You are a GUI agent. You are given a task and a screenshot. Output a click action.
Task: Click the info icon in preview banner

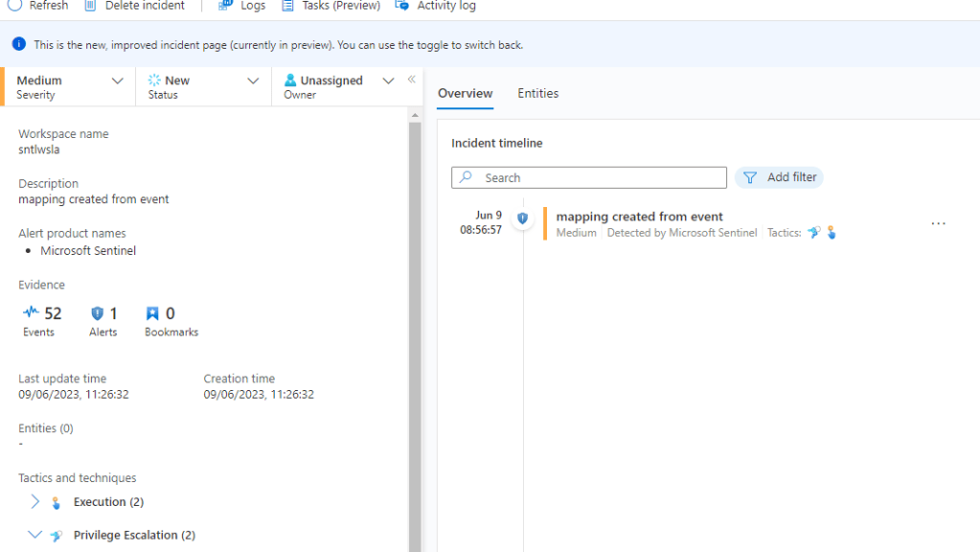(19, 44)
